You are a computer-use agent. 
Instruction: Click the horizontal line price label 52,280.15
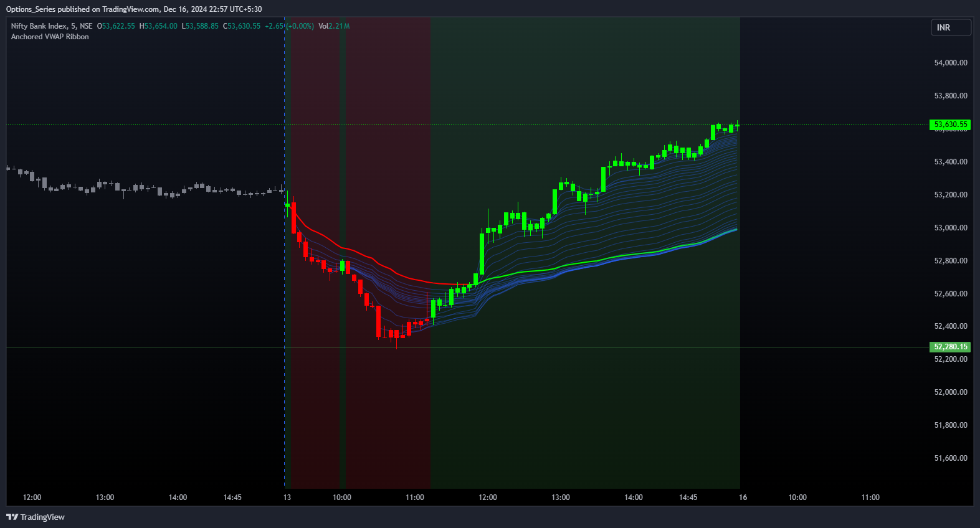coord(950,347)
